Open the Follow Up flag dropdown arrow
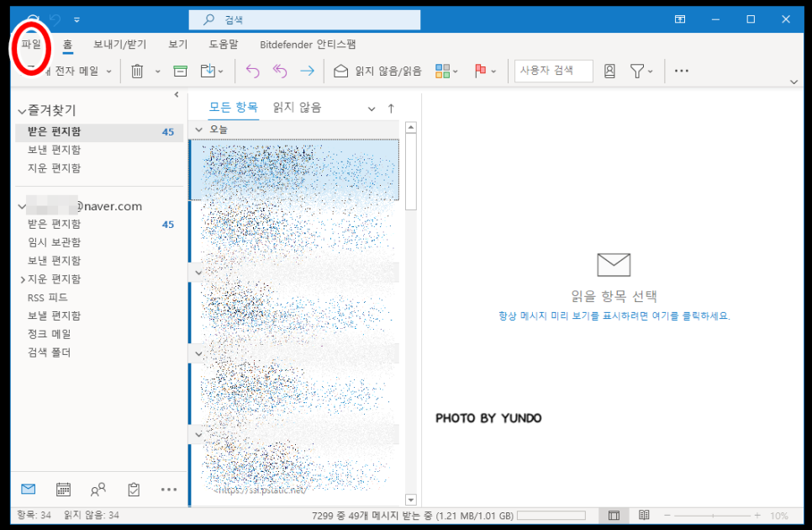 point(493,72)
